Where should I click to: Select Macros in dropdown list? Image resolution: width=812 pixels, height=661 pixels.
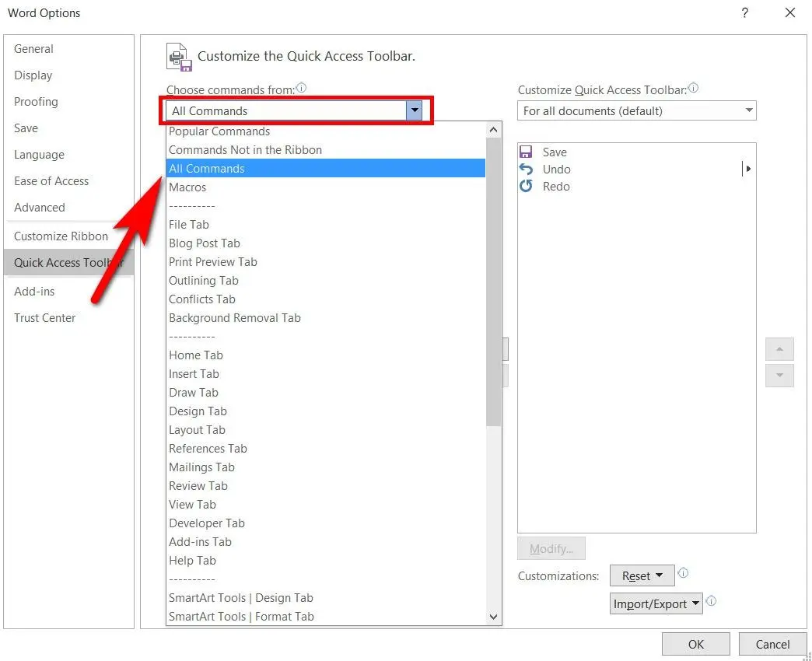coord(326,187)
